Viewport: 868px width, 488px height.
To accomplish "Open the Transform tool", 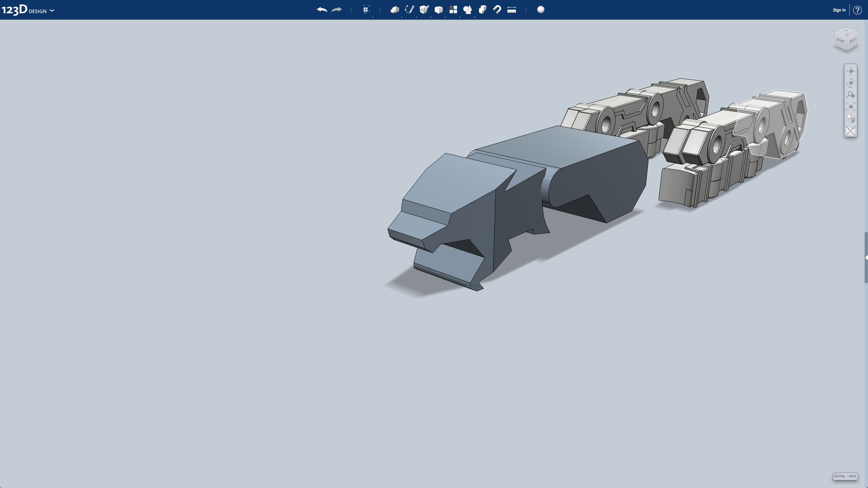I will (x=366, y=10).
